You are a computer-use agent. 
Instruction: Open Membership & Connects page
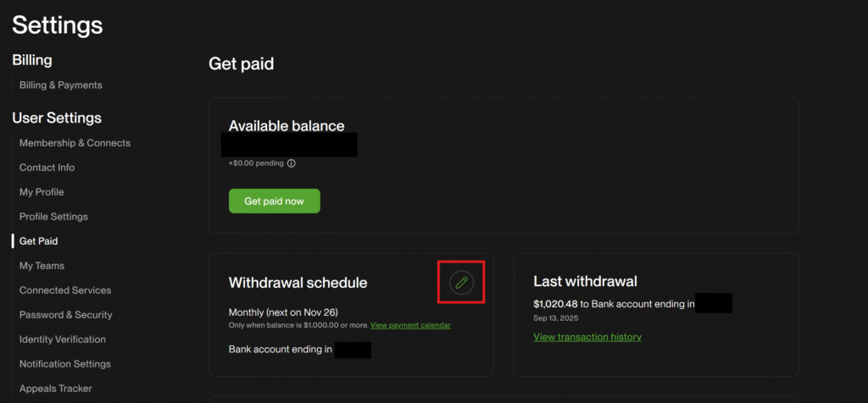point(75,143)
